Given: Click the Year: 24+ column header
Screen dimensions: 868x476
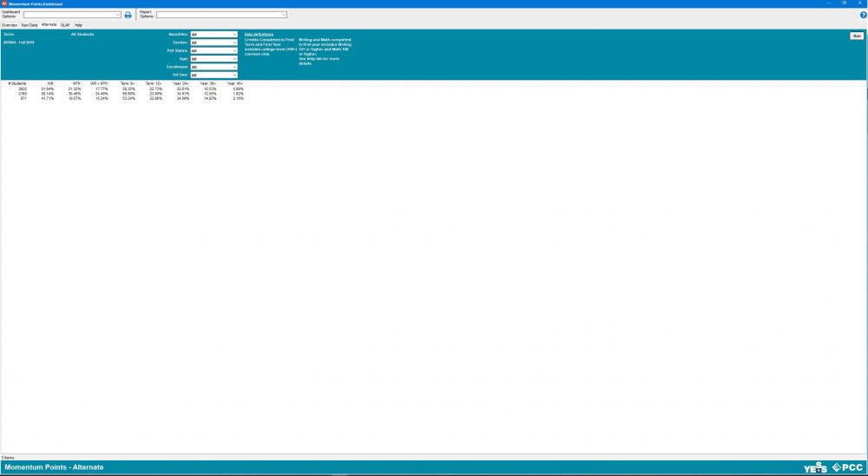Looking at the screenshot, I should tap(181, 83).
